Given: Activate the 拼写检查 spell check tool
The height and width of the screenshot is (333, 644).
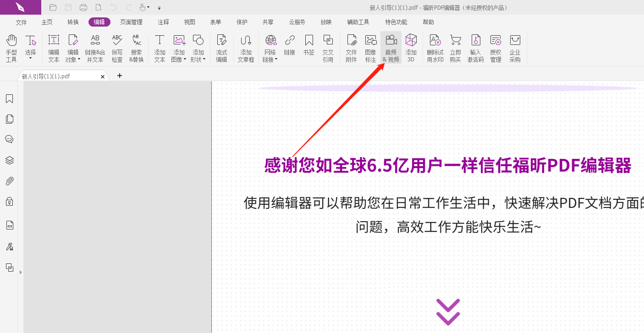Looking at the screenshot, I should tap(117, 48).
